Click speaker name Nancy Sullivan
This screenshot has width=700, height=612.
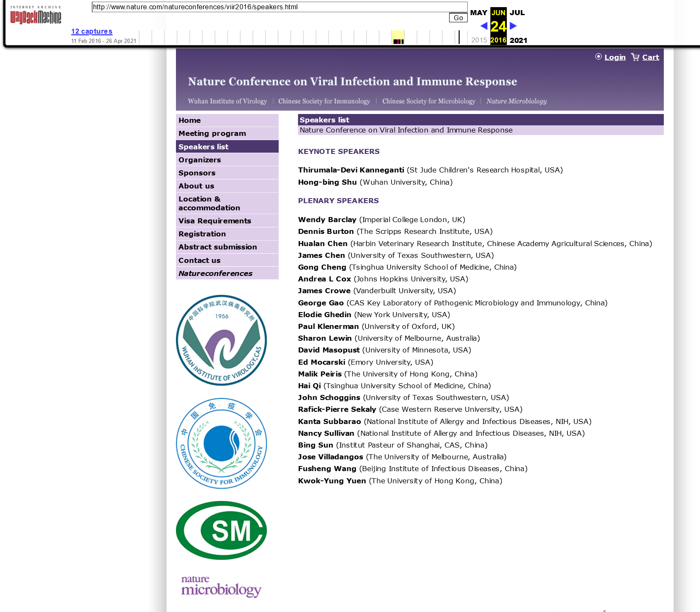326,433
